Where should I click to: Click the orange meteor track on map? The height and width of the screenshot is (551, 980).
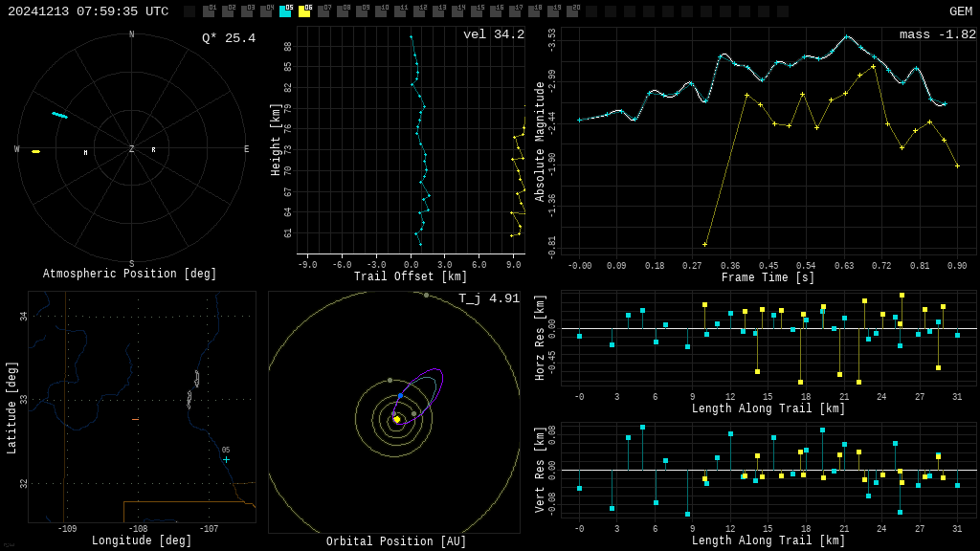point(135,419)
